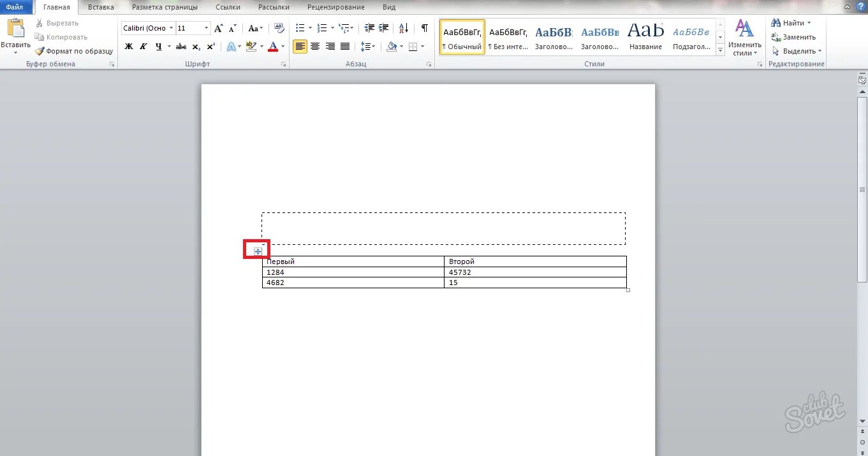This screenshot has height=456, width=868.
Task: Apply the Название style
Action: (x=645, y=37)
